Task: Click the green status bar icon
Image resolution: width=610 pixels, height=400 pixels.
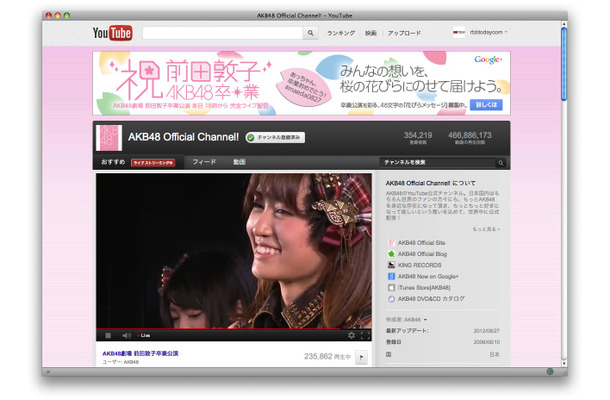Action: pyautogui.click(x=550, y=372)
